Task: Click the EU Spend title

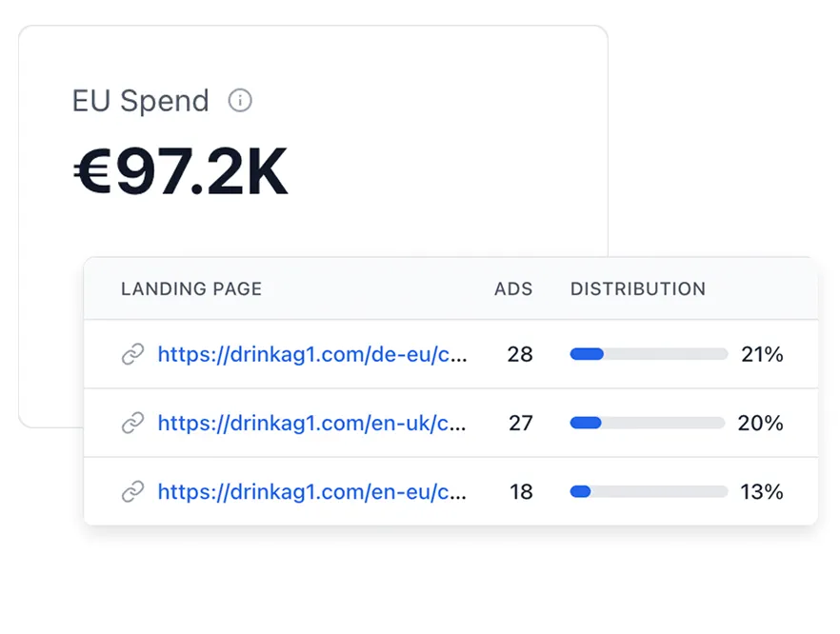Action: click(140, 101)
